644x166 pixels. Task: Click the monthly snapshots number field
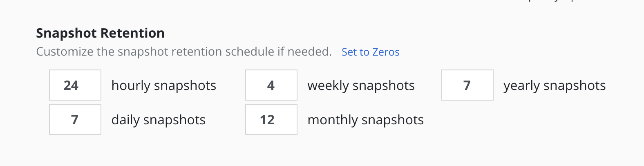click(x=271, y=119)
